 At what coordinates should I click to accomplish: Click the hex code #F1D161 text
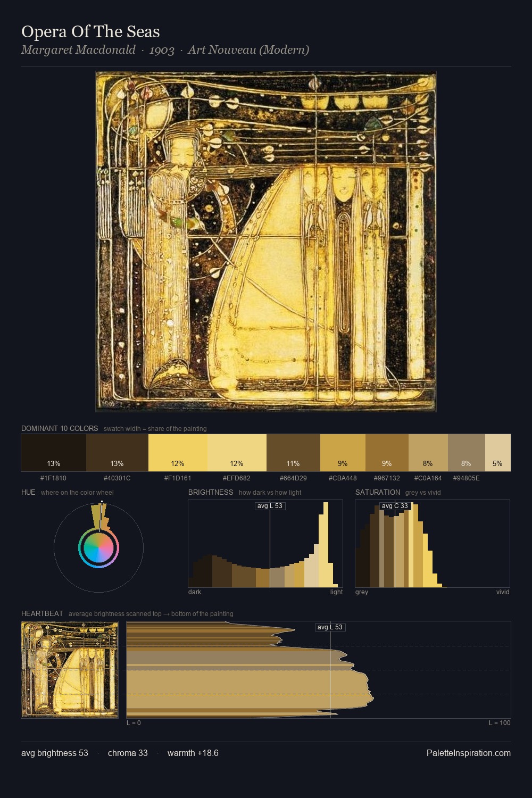point(178,478)
